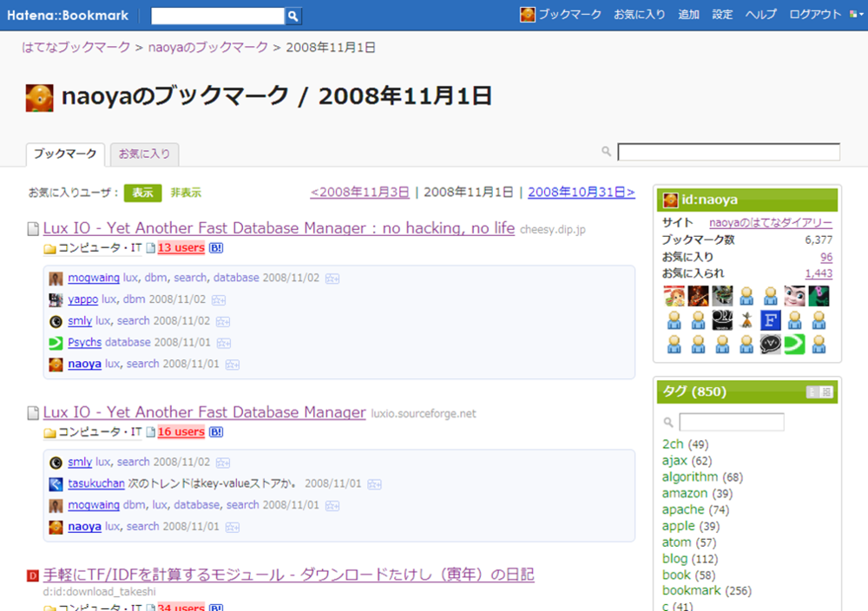Add star next to tasukuchan's comment

coord(374,484)
